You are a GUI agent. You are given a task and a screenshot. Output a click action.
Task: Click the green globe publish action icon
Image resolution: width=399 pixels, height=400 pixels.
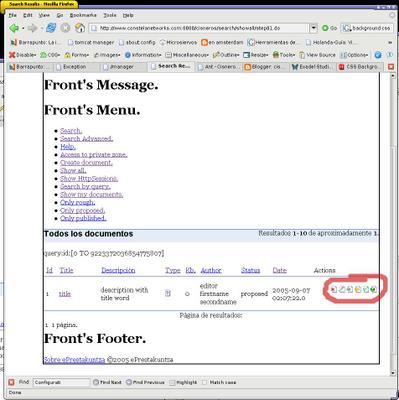[x=374, y=289]
